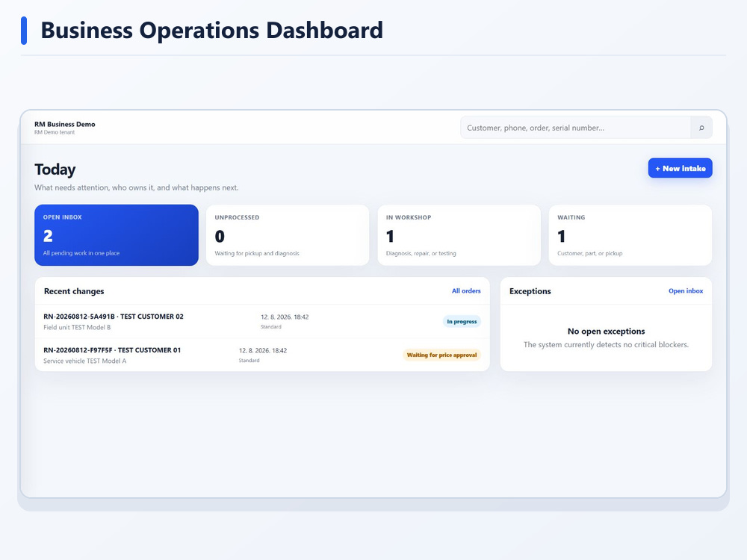
Task: Open order RN-20260812-F97F5F for TEST CUSTOMER 01
Action: [x=262, y=355]
